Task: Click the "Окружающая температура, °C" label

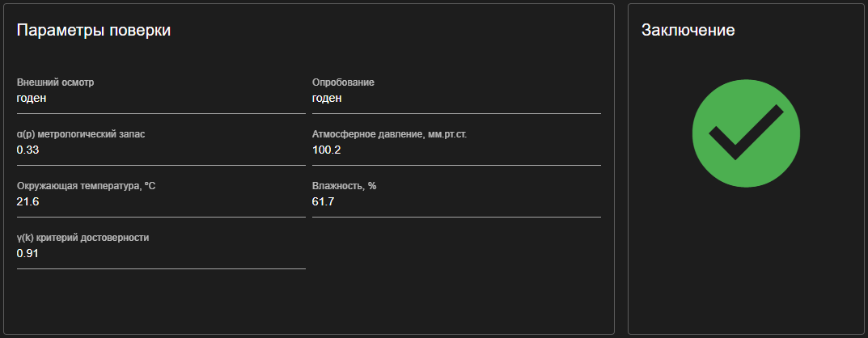Action: [86, 186]
